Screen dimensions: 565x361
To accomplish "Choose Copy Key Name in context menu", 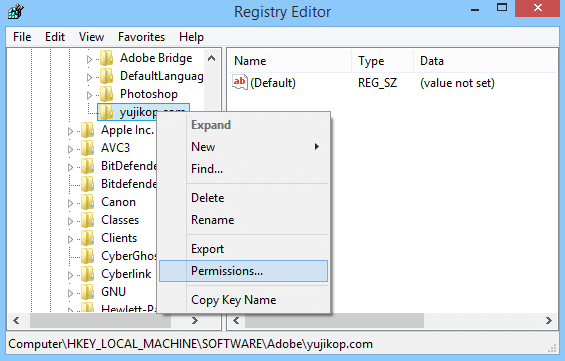I will pyautogui.click(x=244, y=300).
